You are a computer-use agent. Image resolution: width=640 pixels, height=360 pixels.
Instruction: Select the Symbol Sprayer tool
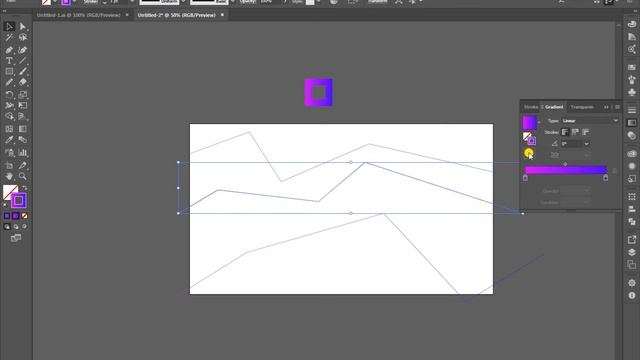(x=9, y=153)
